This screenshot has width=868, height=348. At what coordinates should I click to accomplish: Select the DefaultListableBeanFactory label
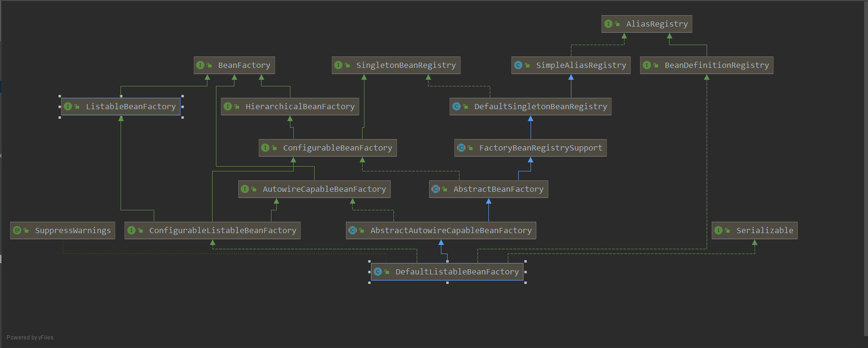[457, 272]
